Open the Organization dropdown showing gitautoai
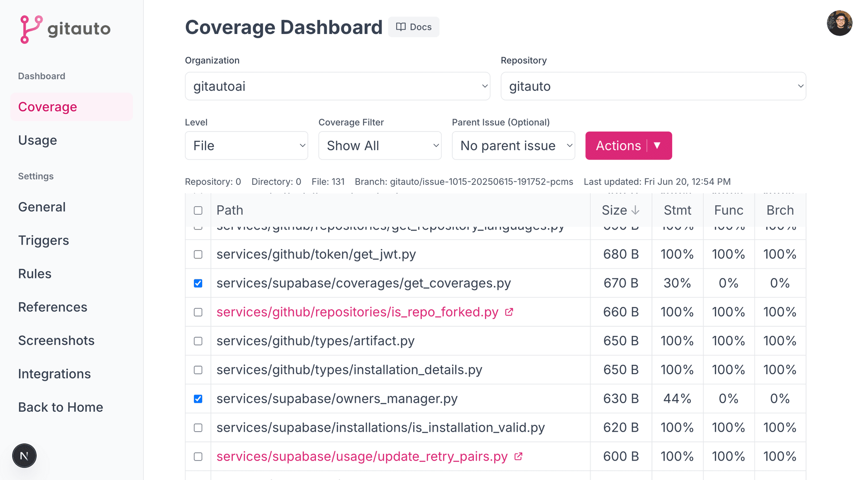Screen dimensions: 868x480 (338, 86)
